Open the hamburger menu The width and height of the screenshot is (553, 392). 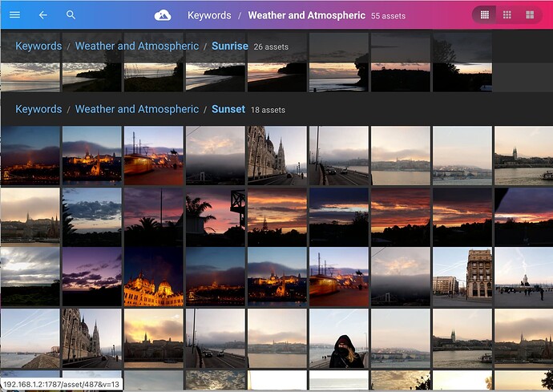click(14, 14)
